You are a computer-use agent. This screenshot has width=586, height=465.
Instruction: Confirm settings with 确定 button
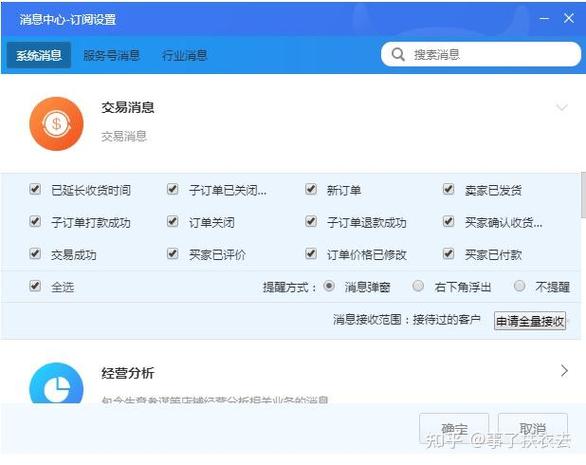pyautogui.click(x=454, y=428)
